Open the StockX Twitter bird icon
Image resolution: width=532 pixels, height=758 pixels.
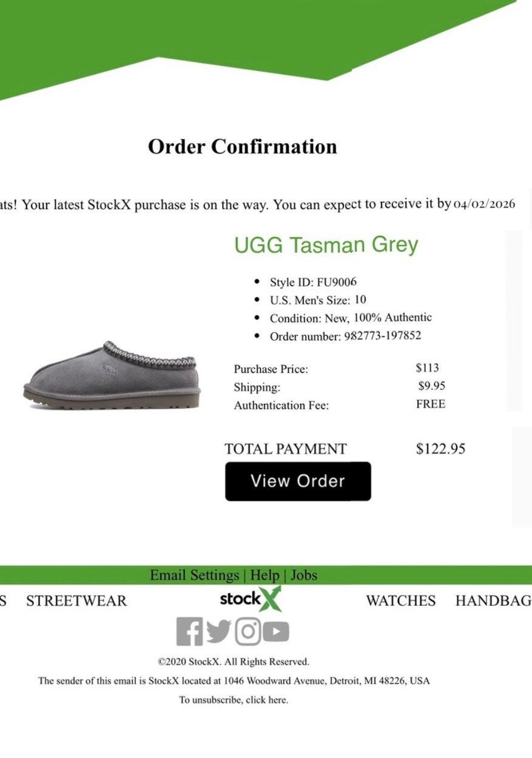click(218, 631)
